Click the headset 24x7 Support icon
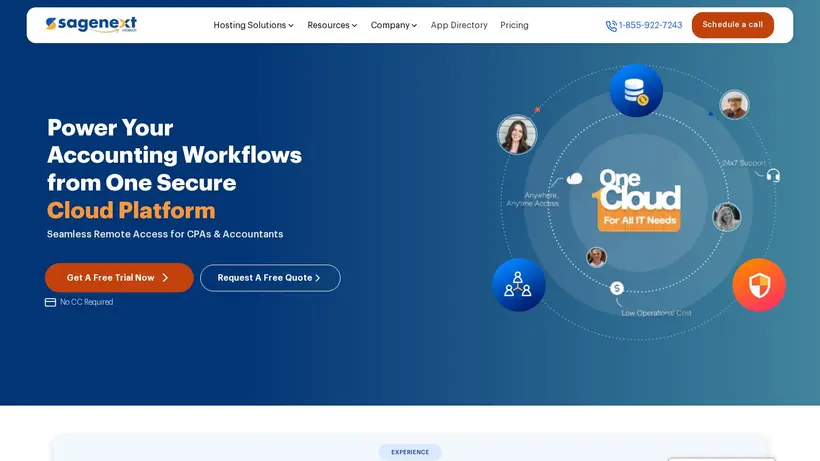 pos(773,176)
